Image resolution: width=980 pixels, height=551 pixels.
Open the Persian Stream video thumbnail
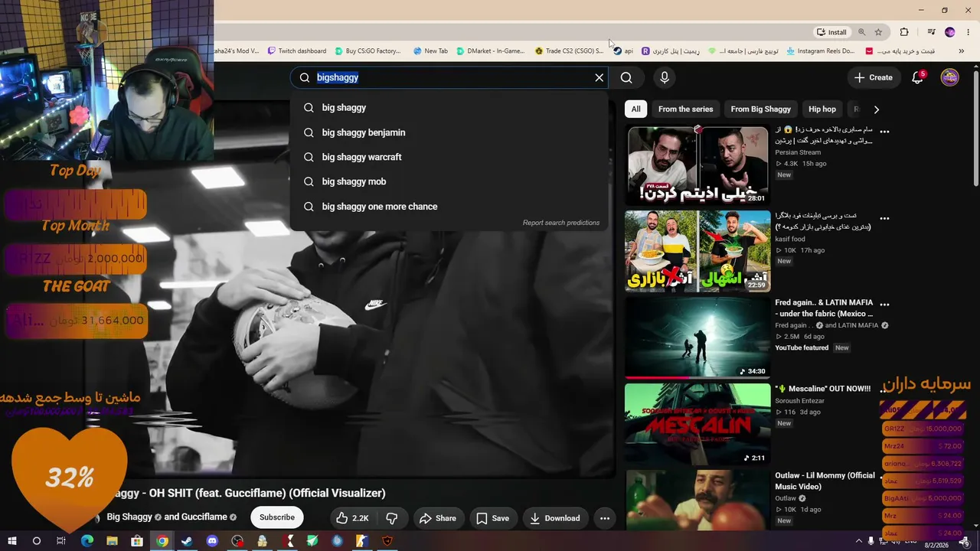pos(697,165)
